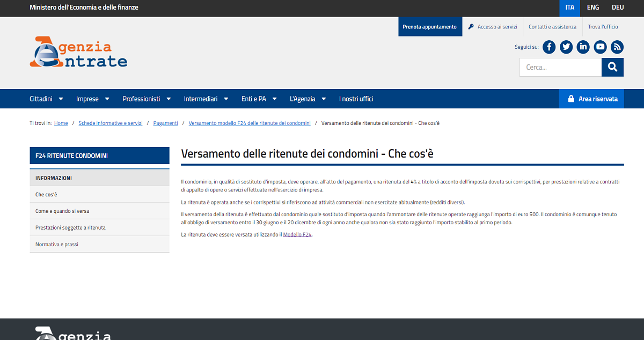This screenshot has height=340, width=644.
Task: Open Trova l'ufficio link
Action: click(603, 27)
